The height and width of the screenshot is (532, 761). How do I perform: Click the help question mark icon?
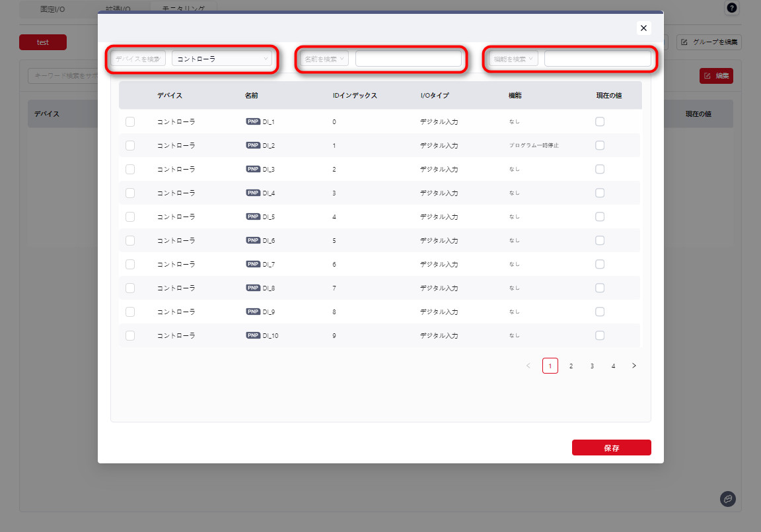tap(731, 8)
